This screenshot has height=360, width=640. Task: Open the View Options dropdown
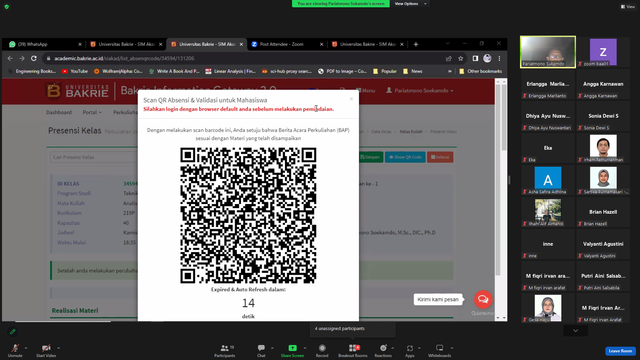[411, 4]
